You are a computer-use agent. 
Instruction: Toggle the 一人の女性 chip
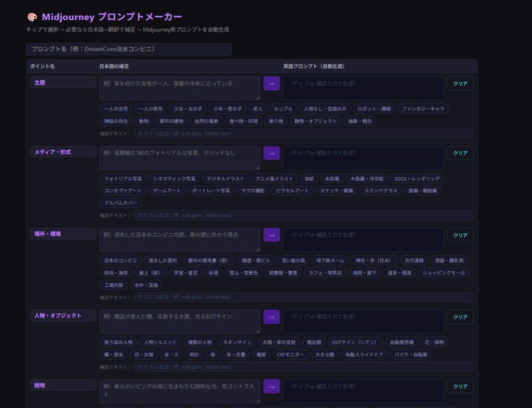click(116, 109)
